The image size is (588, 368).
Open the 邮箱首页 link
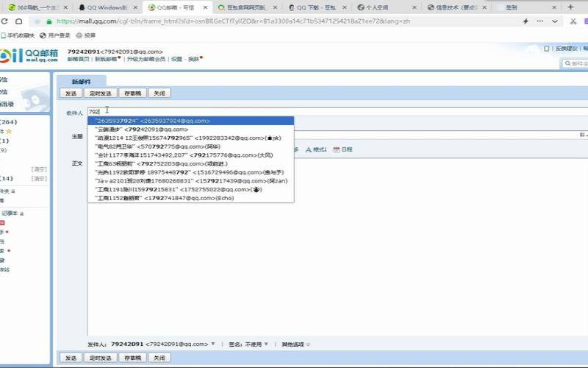click(x=79, y=59)
